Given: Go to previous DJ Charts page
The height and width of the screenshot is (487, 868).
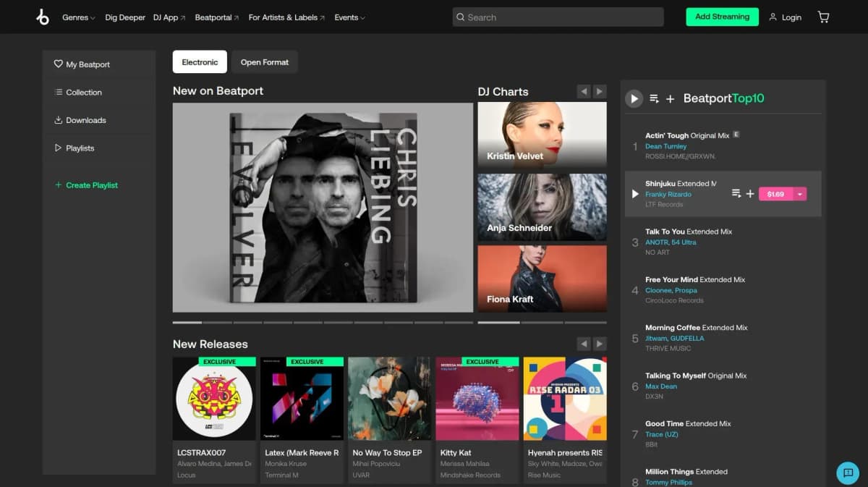Looking at the screenshot, I should tap(584, 91).
